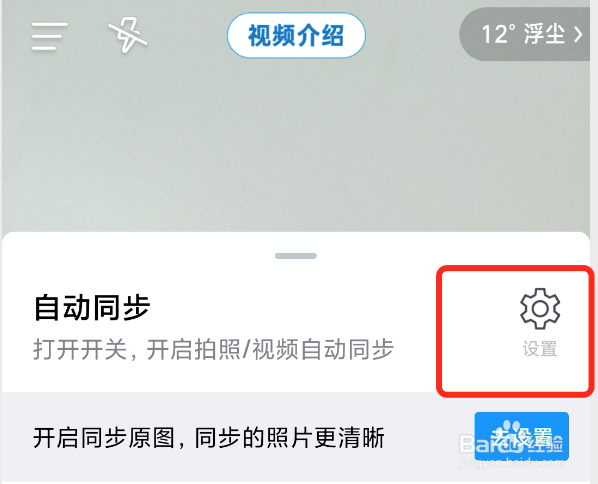Open the hamburger menu icon
The height and width of the screenshot is (484, 598).
[x=50, y=36]
